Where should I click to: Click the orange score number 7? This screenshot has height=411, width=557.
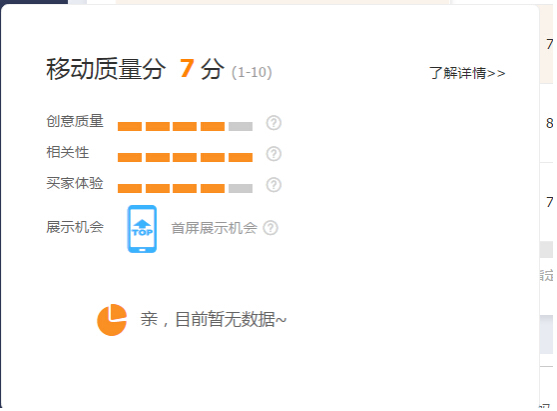186,68
